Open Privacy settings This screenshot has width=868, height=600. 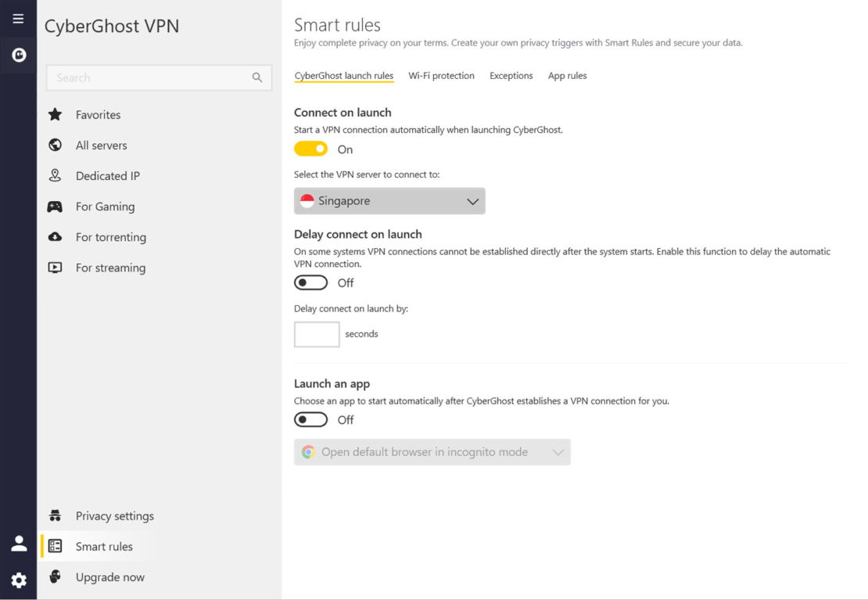click(114, 516)
